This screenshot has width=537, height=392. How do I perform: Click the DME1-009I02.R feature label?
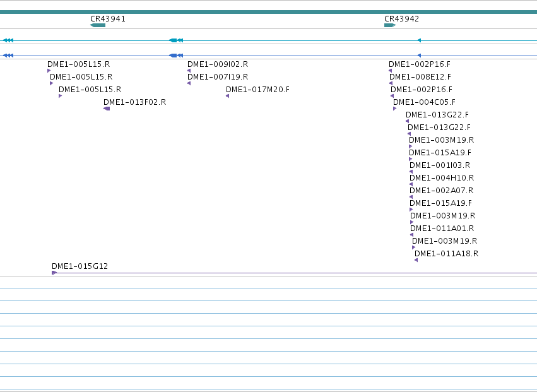pos(218,64)
